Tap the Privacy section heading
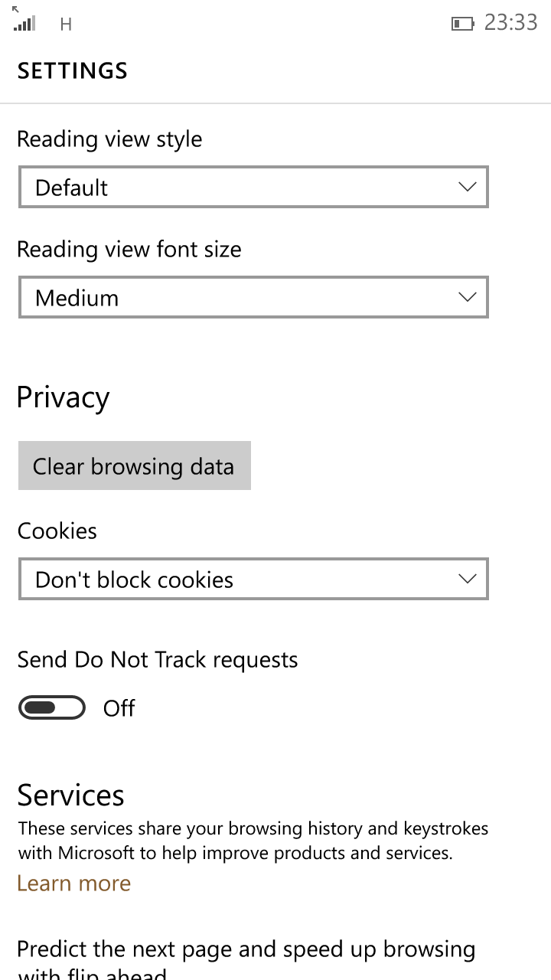Viewport: 551px width, 980px height. pos(64,398)
